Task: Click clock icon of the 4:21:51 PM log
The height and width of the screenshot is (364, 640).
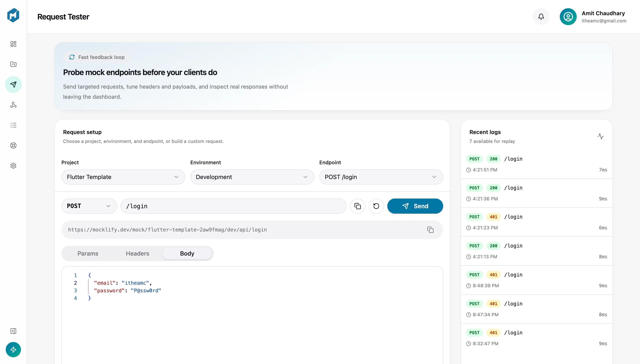Action: click(468, 170)
